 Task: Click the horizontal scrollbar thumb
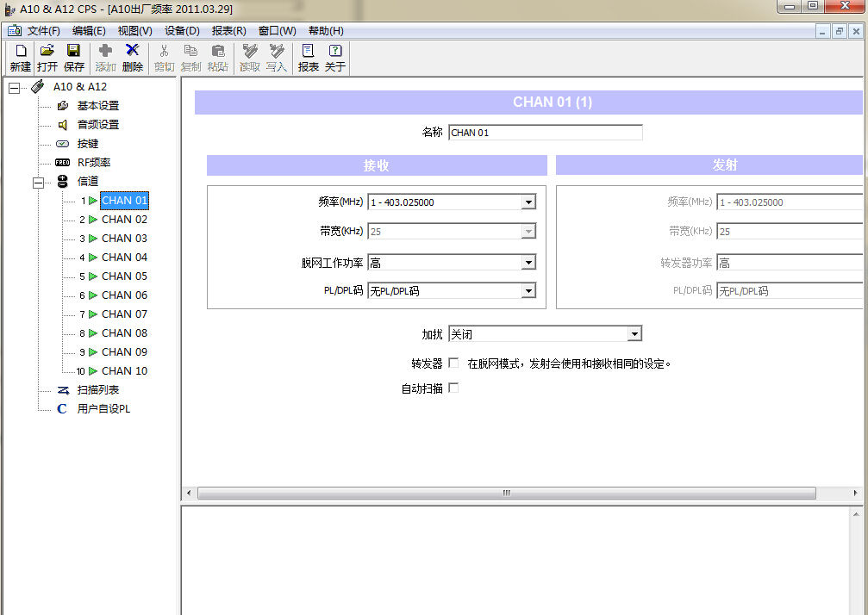[x=506, y=494]
